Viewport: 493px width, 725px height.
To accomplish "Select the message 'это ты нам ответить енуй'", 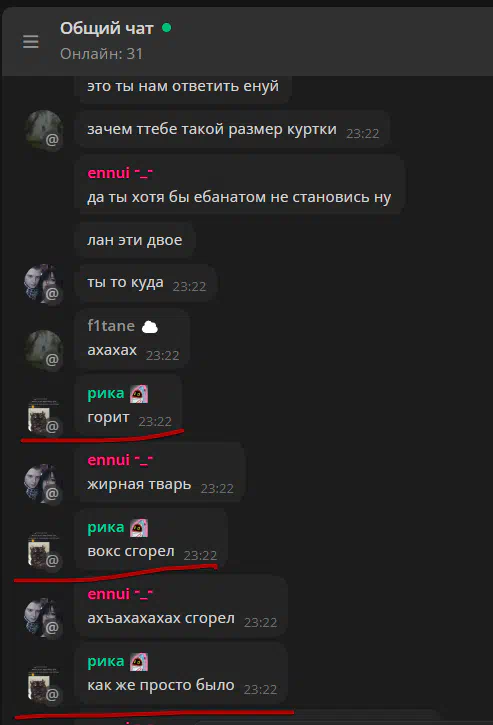I will point(183,86).
